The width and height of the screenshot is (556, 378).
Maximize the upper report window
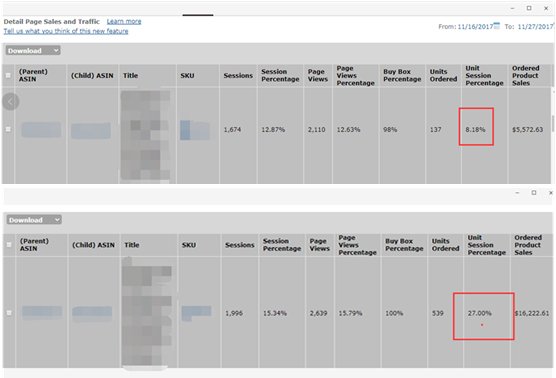click(x=529, y=8)
